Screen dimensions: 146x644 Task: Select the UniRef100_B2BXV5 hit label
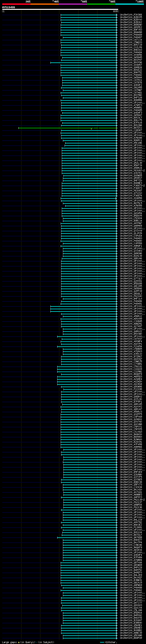[x=131, y=17]
